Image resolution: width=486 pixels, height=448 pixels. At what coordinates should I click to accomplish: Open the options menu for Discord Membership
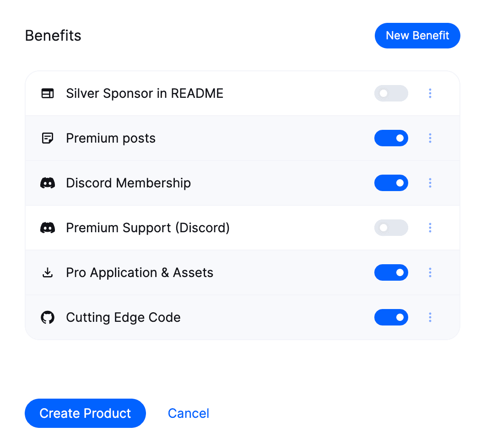430,183
